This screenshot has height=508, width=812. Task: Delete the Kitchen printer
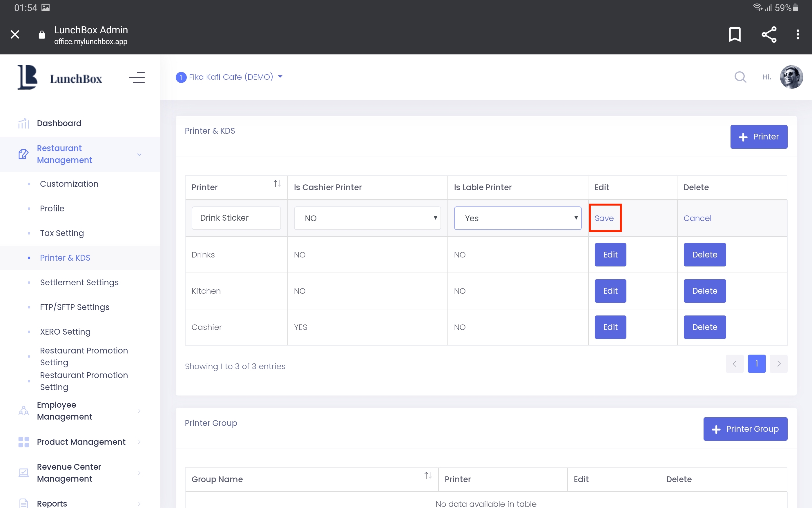pyautogui.click(x=704, y=291)
